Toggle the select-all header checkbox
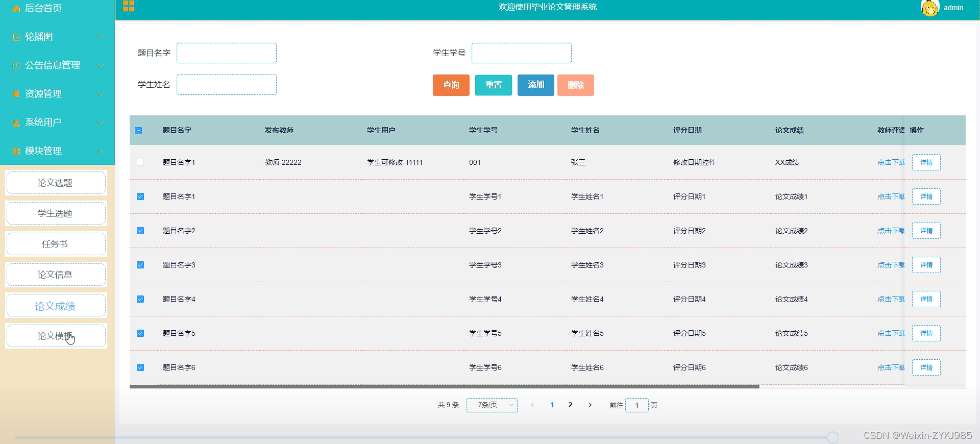 [x=138, y=131]
